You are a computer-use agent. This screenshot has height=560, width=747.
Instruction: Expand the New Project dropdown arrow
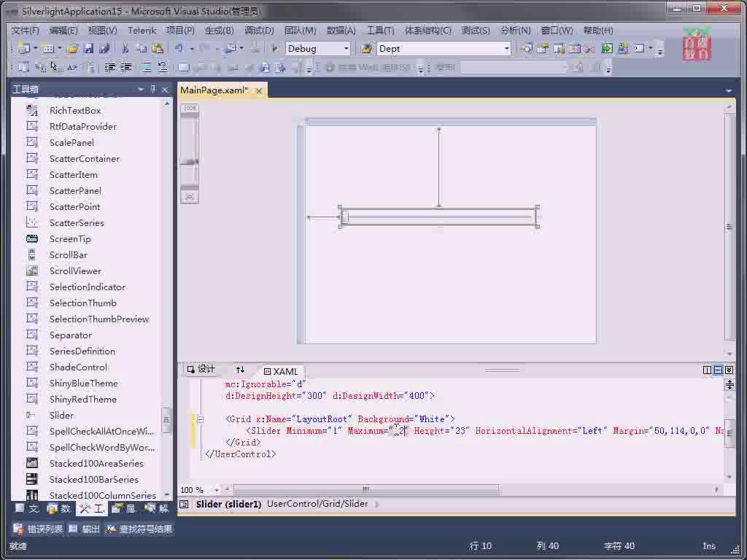35,48
